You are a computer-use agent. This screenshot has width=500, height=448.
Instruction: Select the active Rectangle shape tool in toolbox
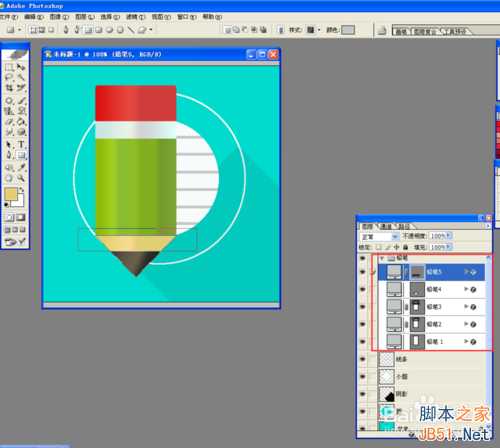[x=21, y=155]
